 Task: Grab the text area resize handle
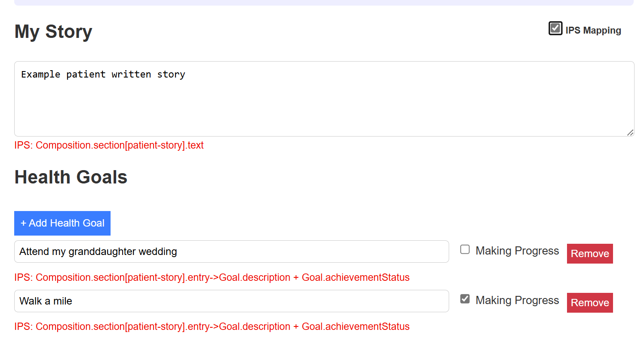[x=630, y=133]
